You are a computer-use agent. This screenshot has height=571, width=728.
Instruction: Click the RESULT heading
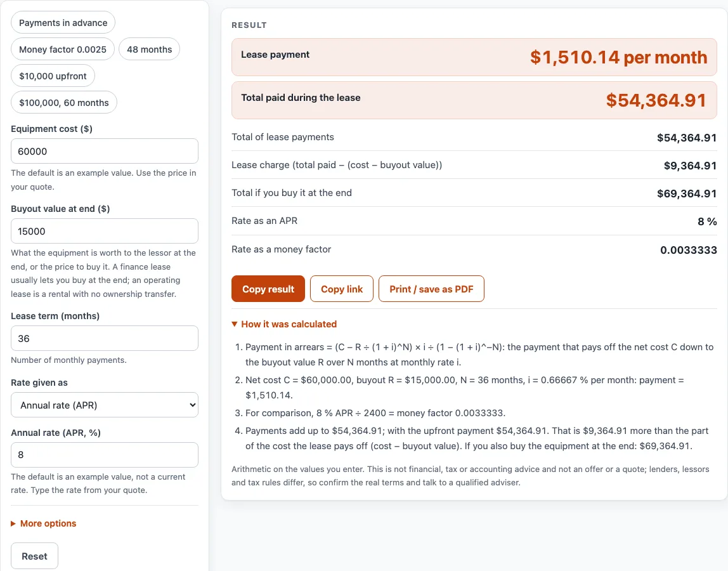[x=249, y=25]
